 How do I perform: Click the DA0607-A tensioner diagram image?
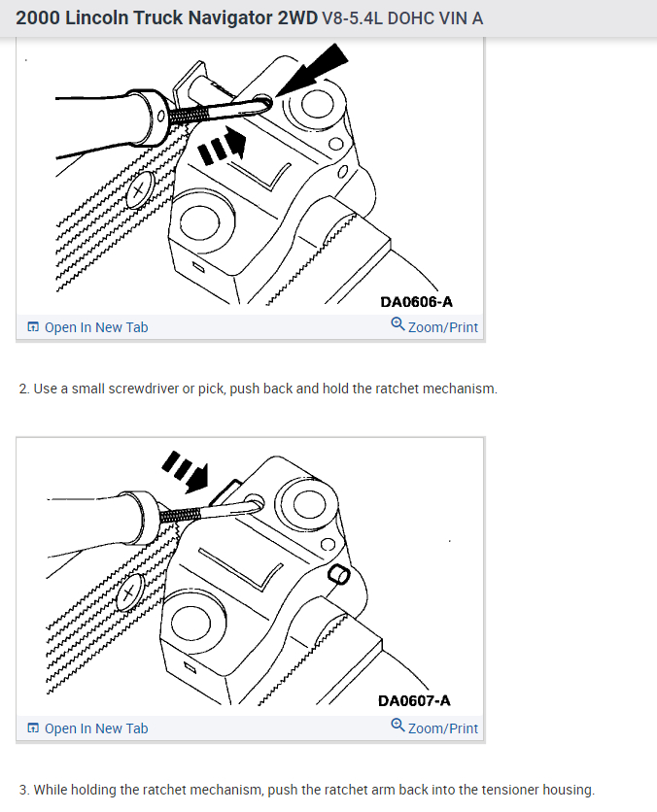point(250,577)
